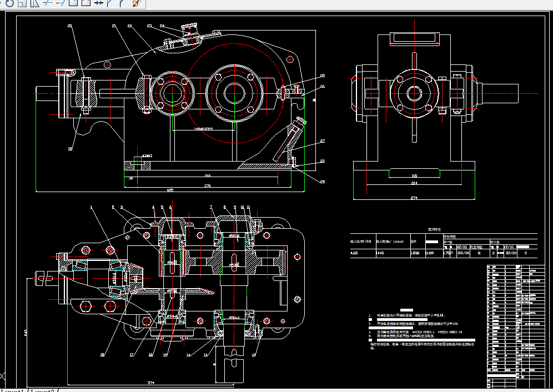
Task: Select part balloon number 14
Action: click(188, 355)
